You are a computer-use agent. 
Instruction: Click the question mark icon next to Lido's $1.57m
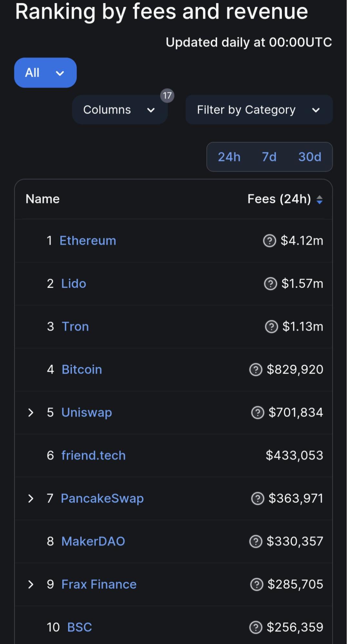pyautogui.click(x=271, y=284)
